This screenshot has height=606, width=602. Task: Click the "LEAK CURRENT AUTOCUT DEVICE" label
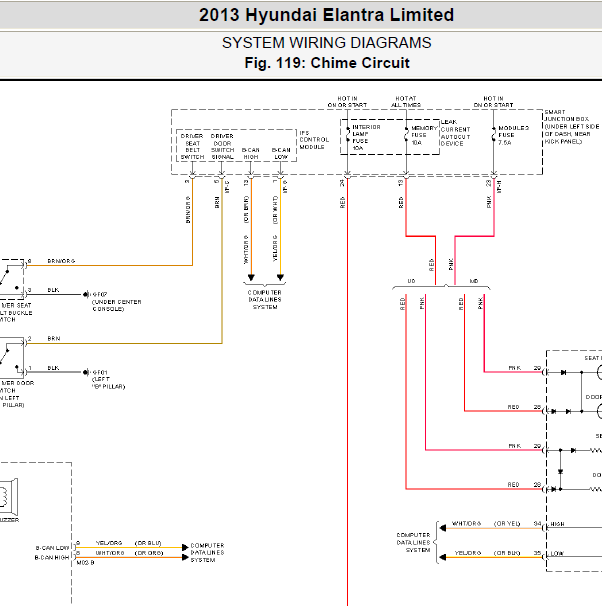coord(456,133)
